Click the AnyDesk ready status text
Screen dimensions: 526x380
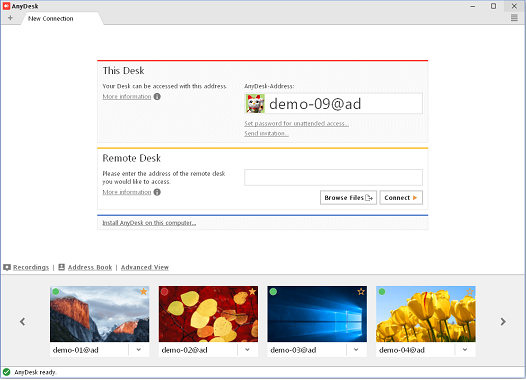click(x=36, y=372)
